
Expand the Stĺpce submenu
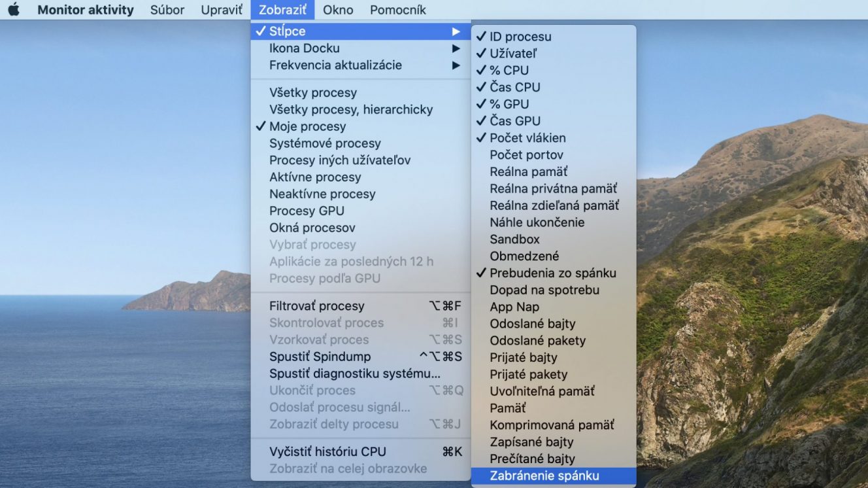pyautogui.click(x=361, y=31)
